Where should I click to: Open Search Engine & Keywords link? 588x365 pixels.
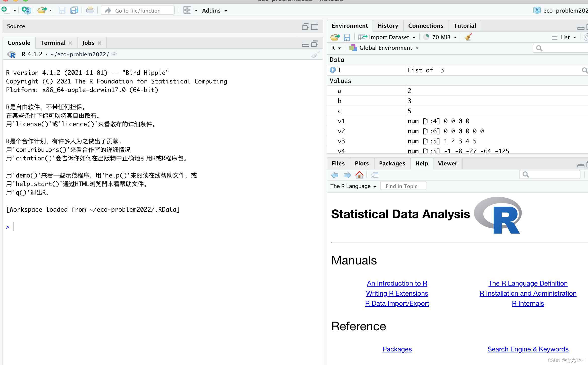click(528, 349)
